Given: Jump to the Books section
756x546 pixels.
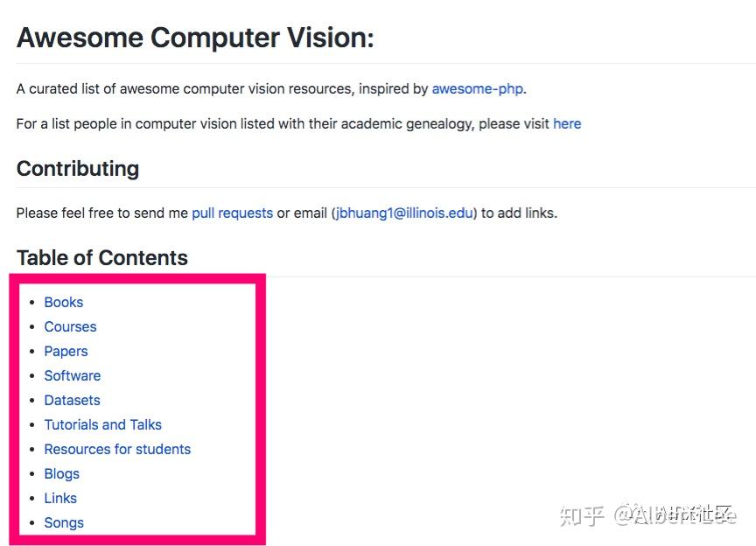Looking at the screenshot, I should tap(64, 302).
